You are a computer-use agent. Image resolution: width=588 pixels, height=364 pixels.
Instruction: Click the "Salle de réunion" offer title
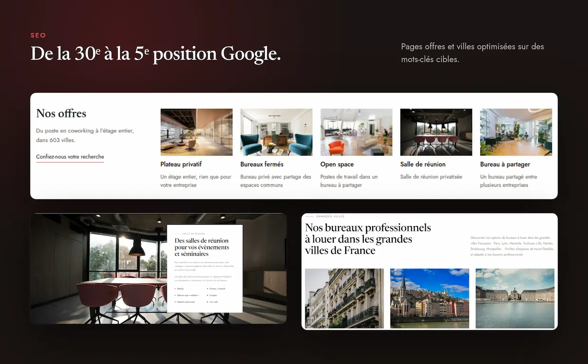tap(423, 164)
